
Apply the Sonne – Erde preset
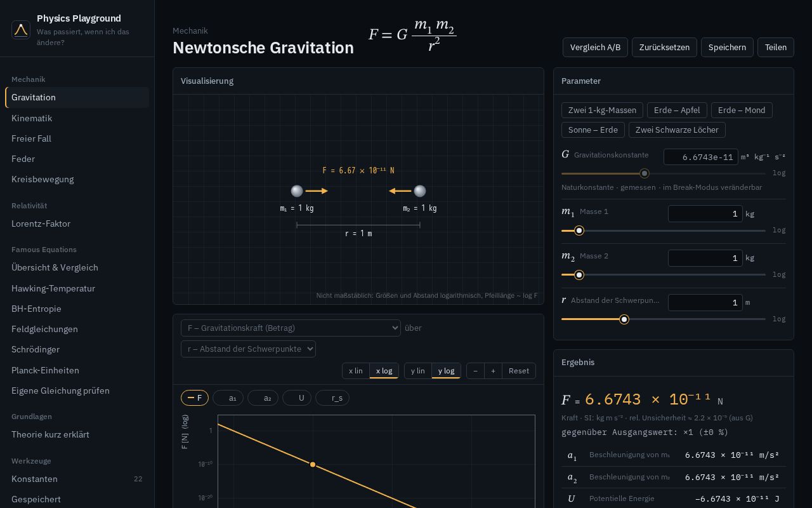pyautogui.click(x=593, y=130)
